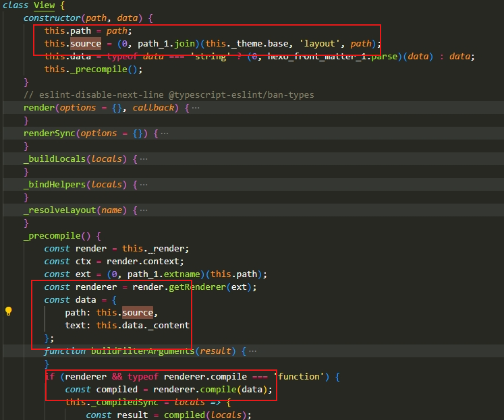Screen dimensions: 504x420
Task: Click the callback parameter in render
Action: click(x=153, y=108)
